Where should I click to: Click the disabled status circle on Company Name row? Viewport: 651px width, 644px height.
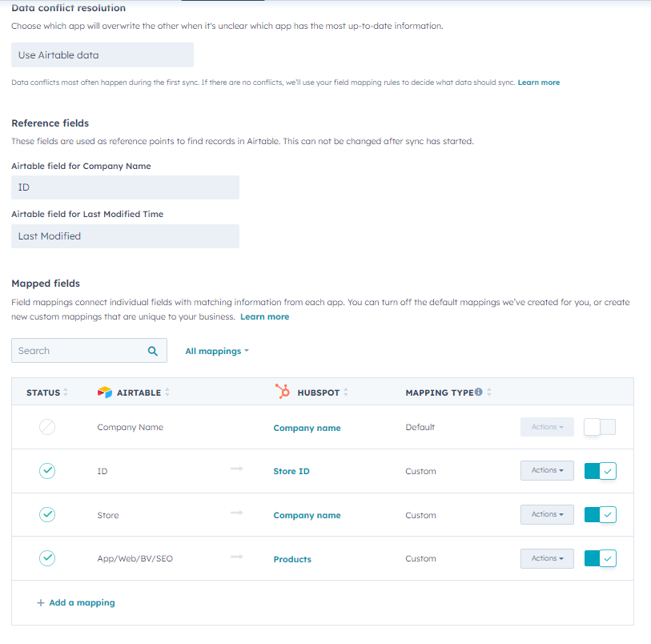click(x=47, y=427)
